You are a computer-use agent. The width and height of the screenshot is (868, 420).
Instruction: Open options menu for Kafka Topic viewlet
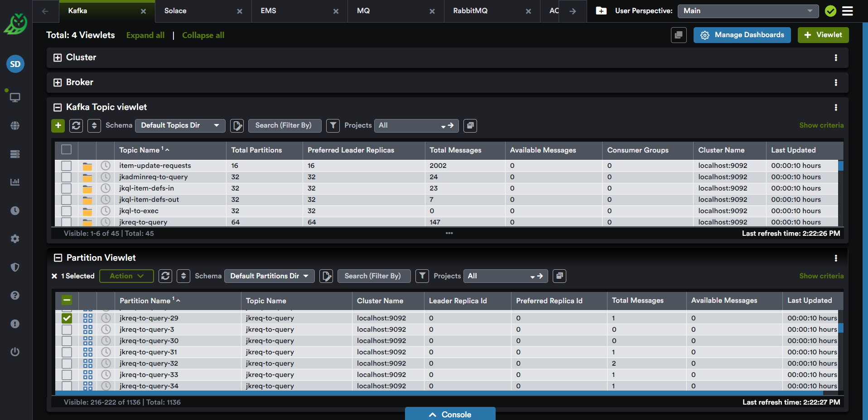836,108
